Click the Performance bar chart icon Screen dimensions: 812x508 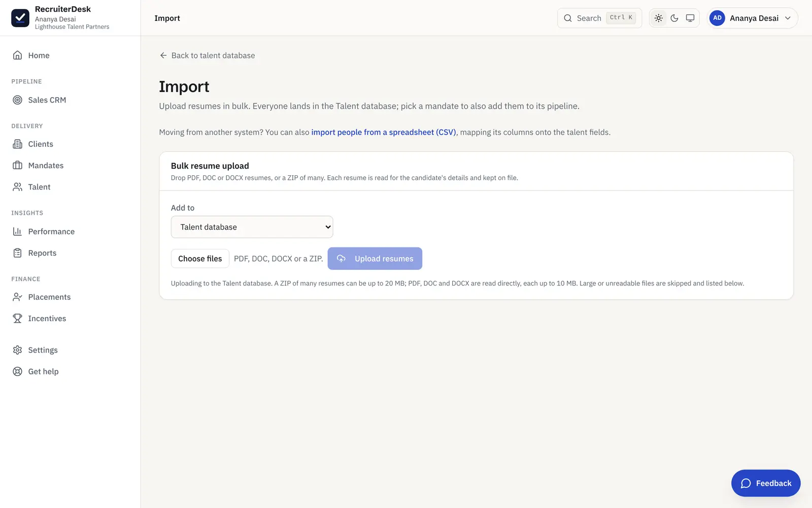[x=17, y=232]
